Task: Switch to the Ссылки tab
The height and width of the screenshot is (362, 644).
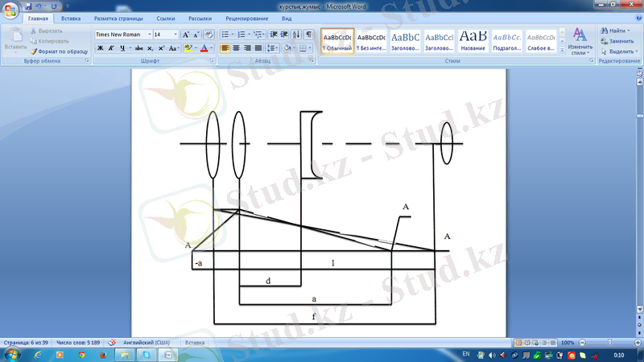Action: click(166, 19)
